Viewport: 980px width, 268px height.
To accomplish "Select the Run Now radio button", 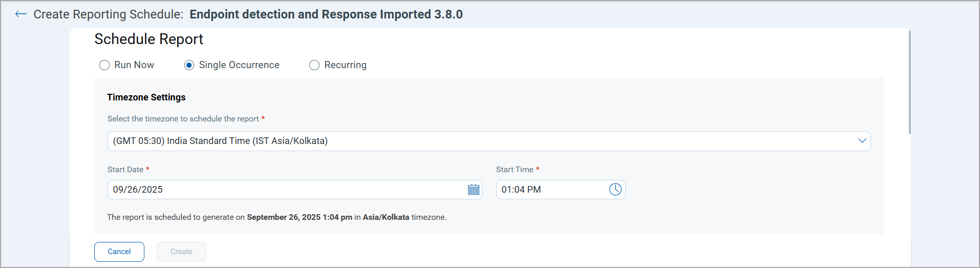I will (x=104, y=65).
